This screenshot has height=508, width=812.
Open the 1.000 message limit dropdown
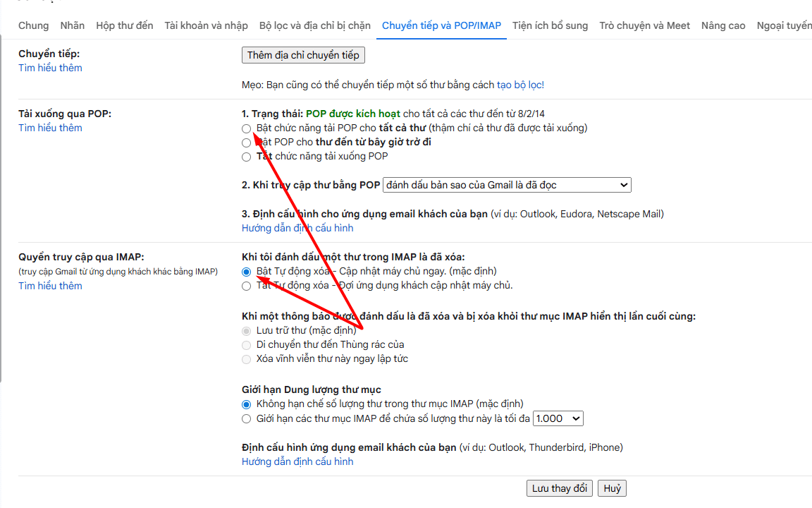(558, 418)
